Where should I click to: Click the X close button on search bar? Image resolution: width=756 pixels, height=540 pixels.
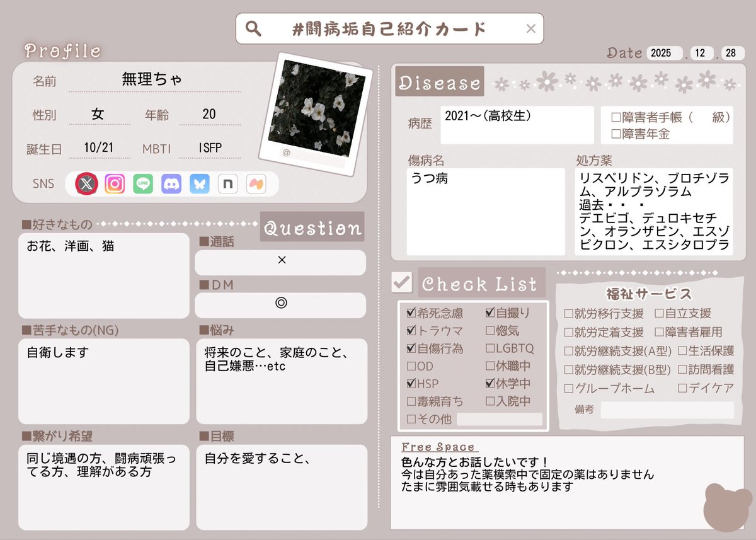click(530, 28)
